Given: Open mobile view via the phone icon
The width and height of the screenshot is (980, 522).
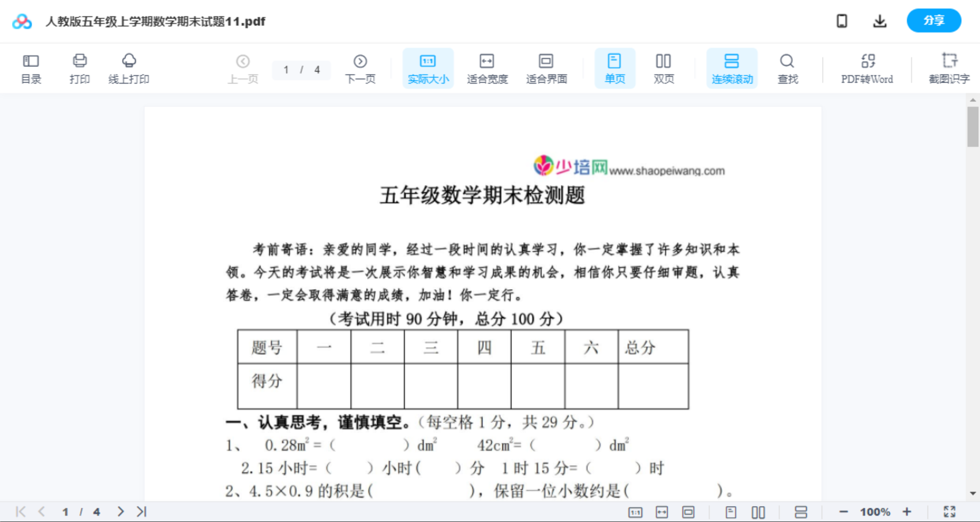Looking at the screenshot, I should [x=842, y=20].
